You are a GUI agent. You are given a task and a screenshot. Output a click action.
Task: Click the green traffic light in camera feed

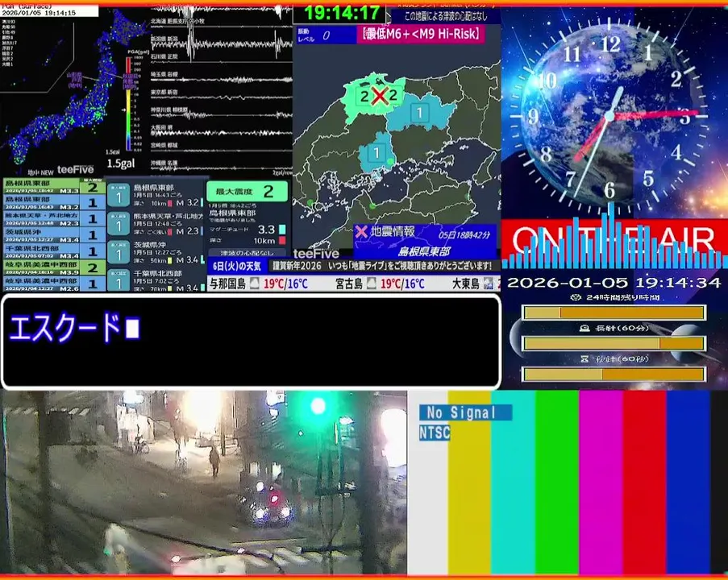click(318, 406)
